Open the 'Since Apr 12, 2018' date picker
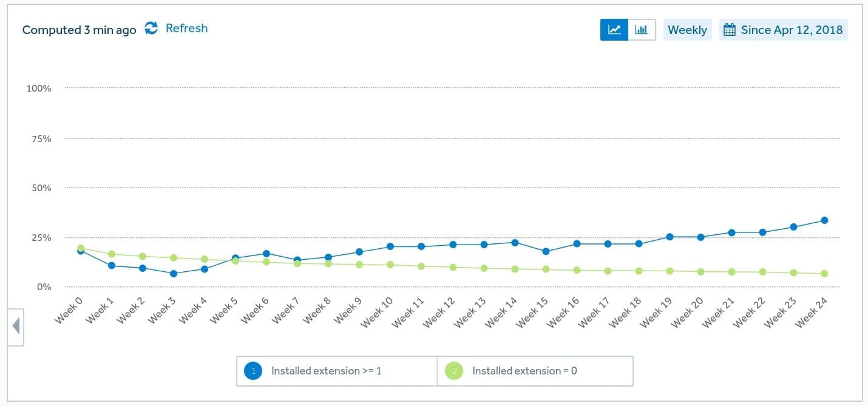 (784, 29)
